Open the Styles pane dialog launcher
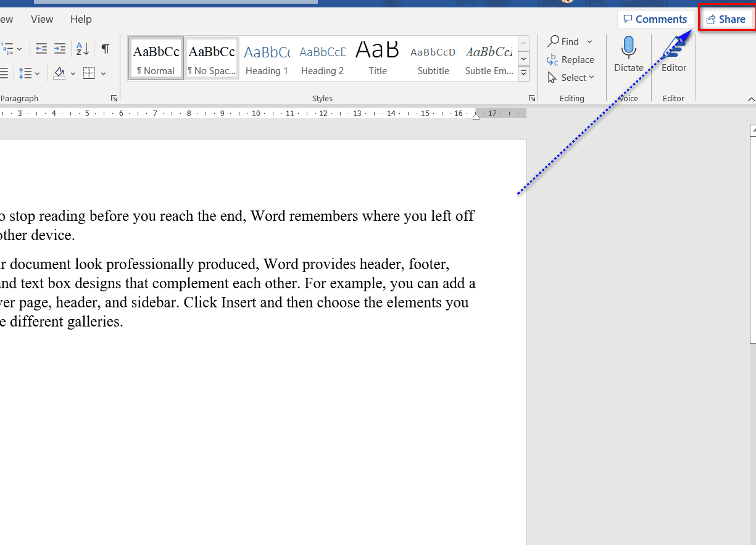Image resolution: width=756 pixels, height=545 pixels. point(532,99)
